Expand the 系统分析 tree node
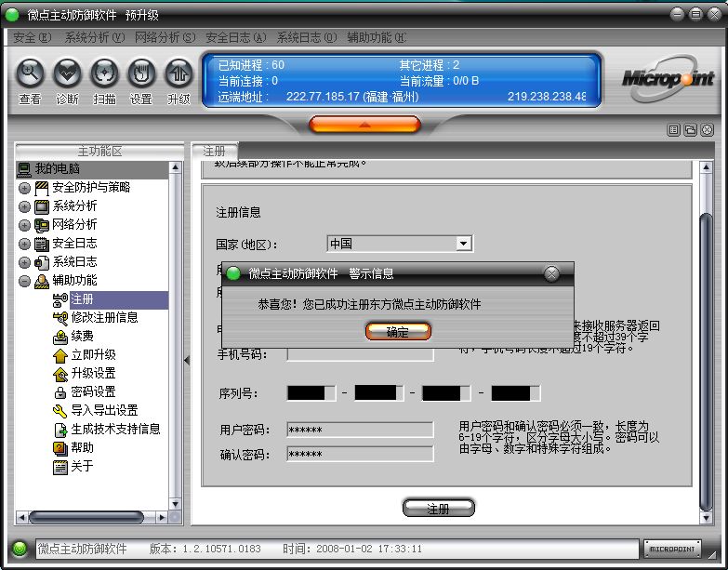This screenshot has width=728, height=570. [24, 206]
